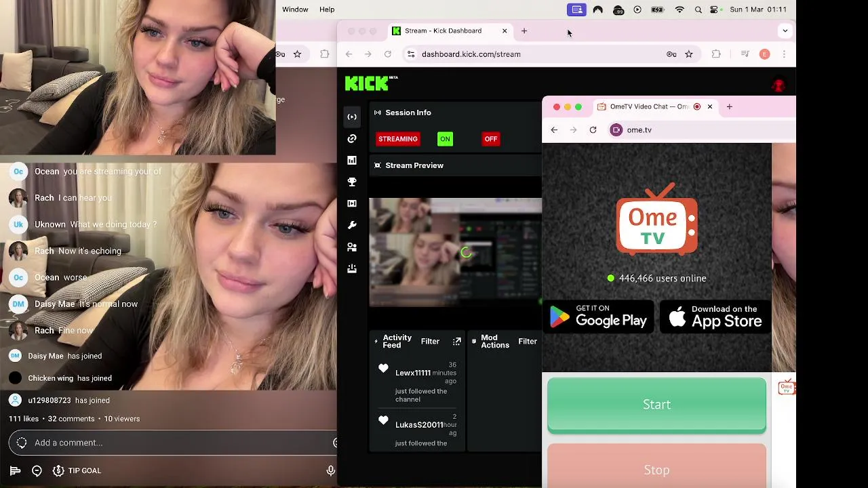The image size is (868, 488).
Task: Open the wrench settings icon in Kick sidebar
Action: pyautogui.click(x=352, y=225)
